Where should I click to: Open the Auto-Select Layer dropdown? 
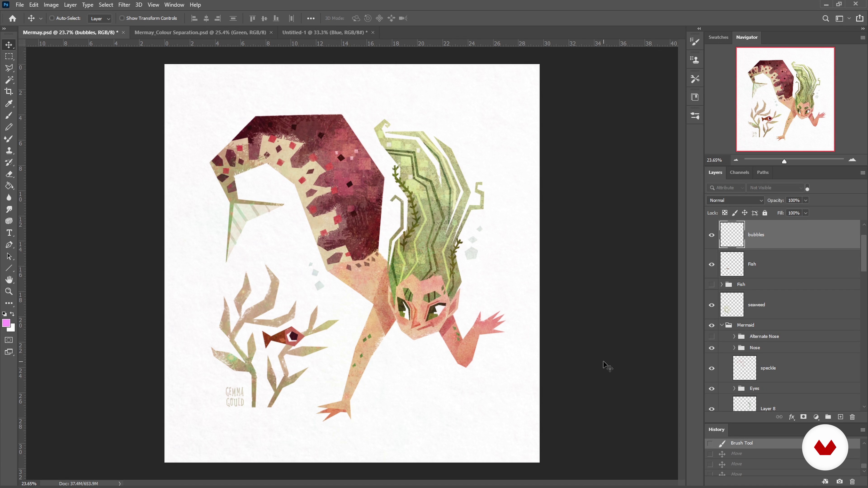click(99, 19)
